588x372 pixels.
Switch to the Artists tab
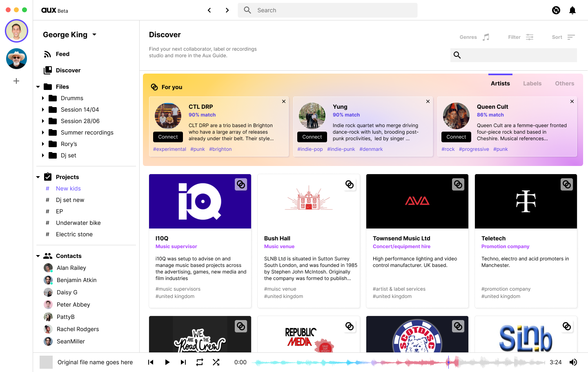click(x=500, y=83)
